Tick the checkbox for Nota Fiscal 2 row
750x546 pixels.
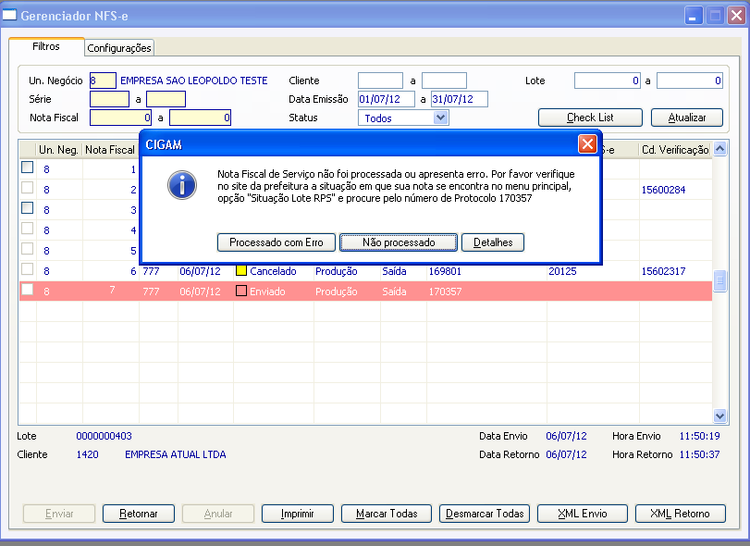point(27,187)
